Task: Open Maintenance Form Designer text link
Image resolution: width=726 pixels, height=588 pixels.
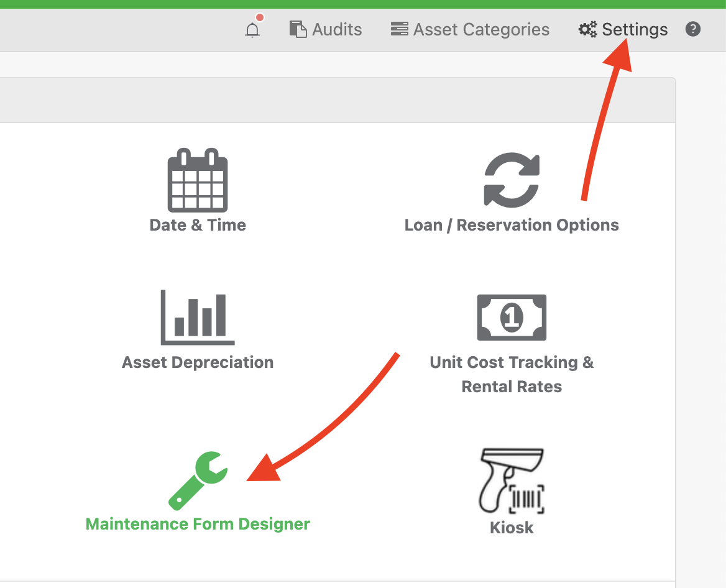Action: [x=198, y=524]
